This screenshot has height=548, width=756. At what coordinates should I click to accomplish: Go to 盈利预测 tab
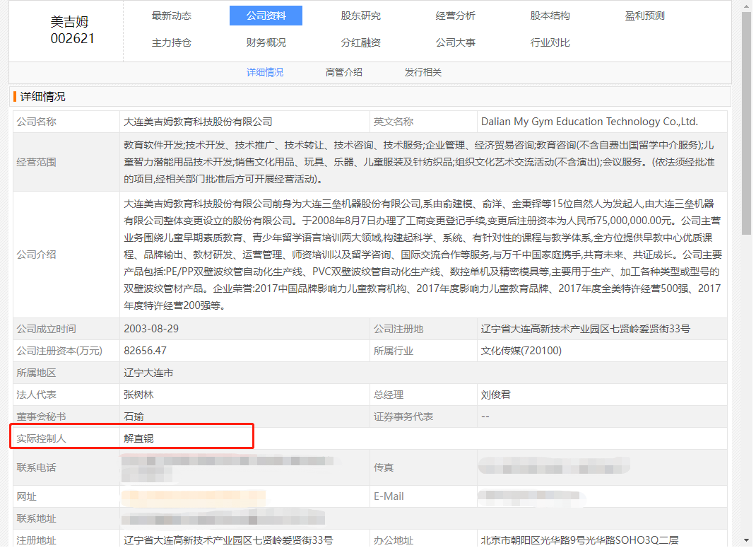644,16
